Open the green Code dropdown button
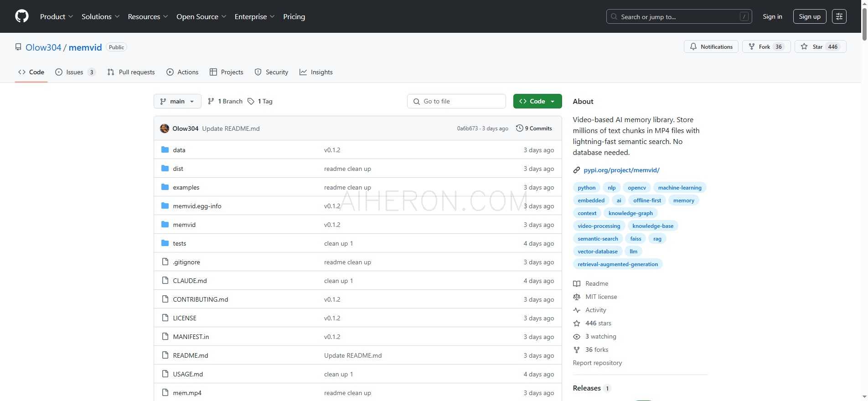Viewport: 868px width, 401px height. (537, 101)
